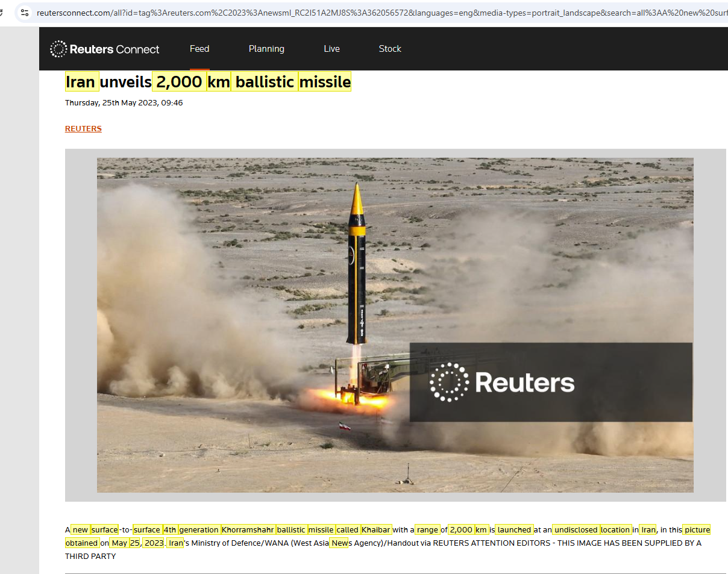The height and width of the screenshot is (574, 728).
Task: Click highlighted "missile" in the headline
Action: pos(325,82)
